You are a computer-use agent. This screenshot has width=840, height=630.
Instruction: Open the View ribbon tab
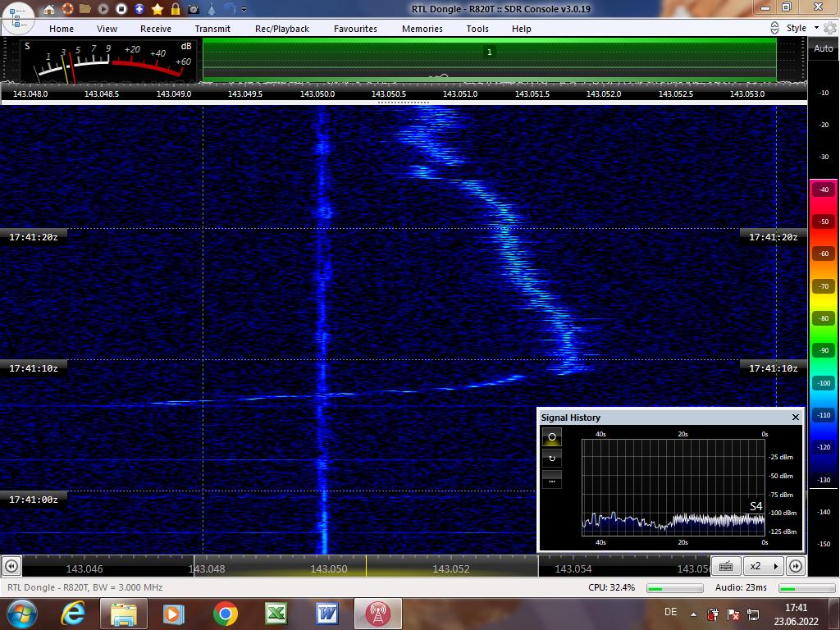107,29
